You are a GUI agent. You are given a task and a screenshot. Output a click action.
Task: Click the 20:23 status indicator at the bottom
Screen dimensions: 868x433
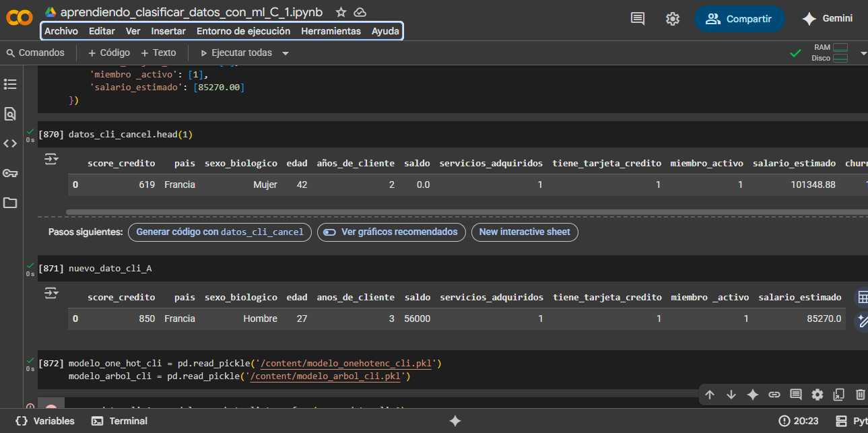(799, 421)
